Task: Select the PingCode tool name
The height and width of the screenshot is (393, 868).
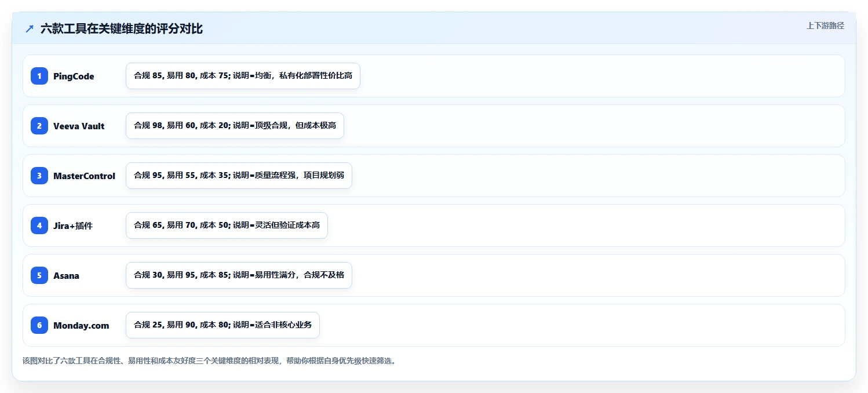Action: coord(74,77)
